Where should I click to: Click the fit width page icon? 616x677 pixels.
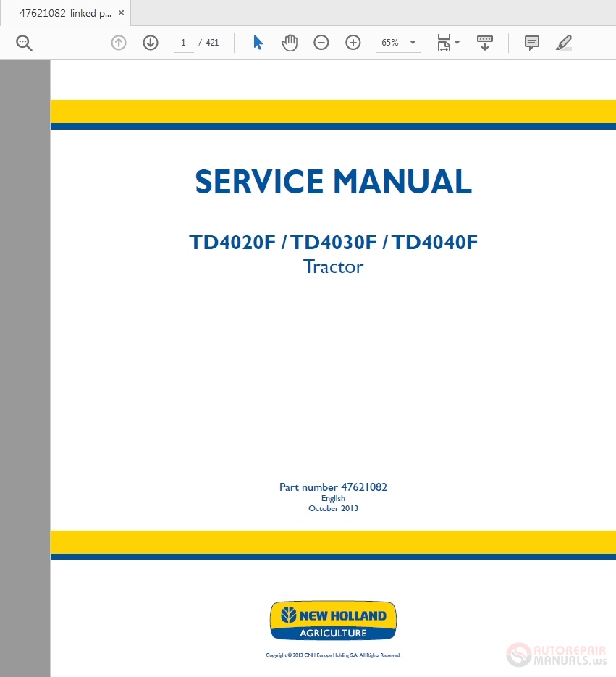pos(443,43)
